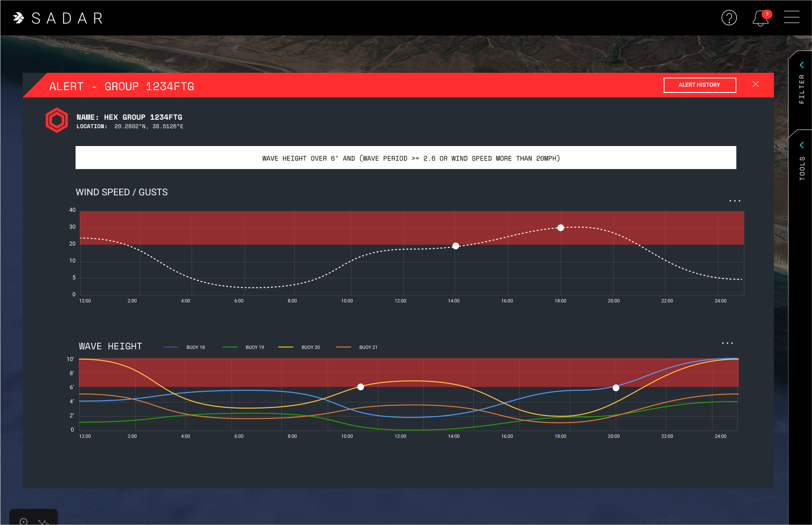Select the location pin map tool
Screen dimensions: 812x525
(23, 521)
